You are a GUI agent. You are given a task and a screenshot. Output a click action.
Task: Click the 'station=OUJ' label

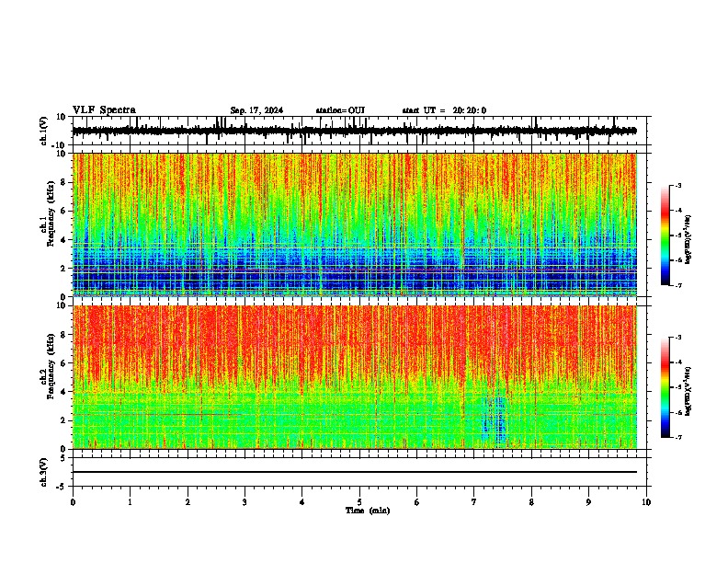340,110
